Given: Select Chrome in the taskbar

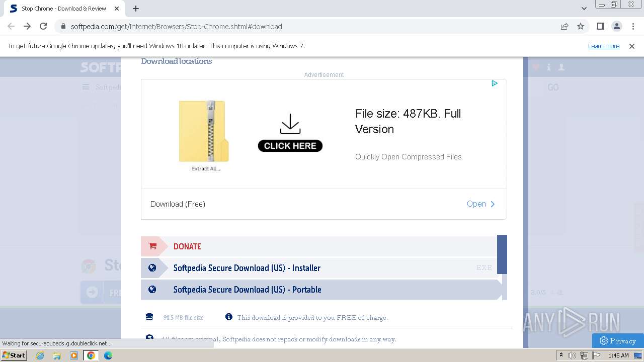Looking at the screenshot, I should [x=91, y=355].
